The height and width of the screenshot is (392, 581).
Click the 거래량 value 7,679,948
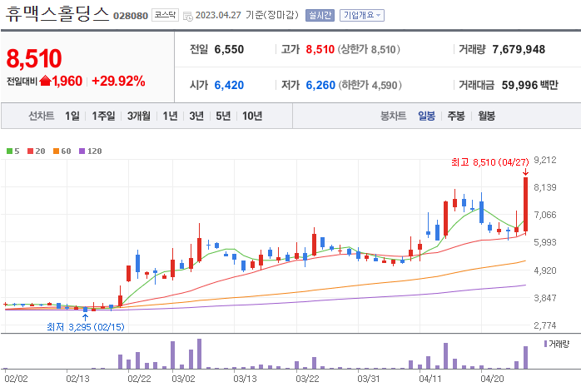coord(519,49)
